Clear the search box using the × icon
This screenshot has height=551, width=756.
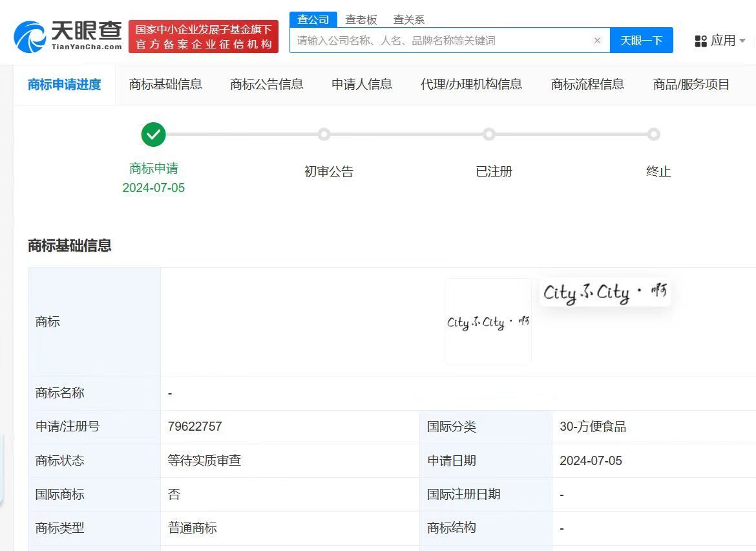pyautogui.click(x=596, y=40)
